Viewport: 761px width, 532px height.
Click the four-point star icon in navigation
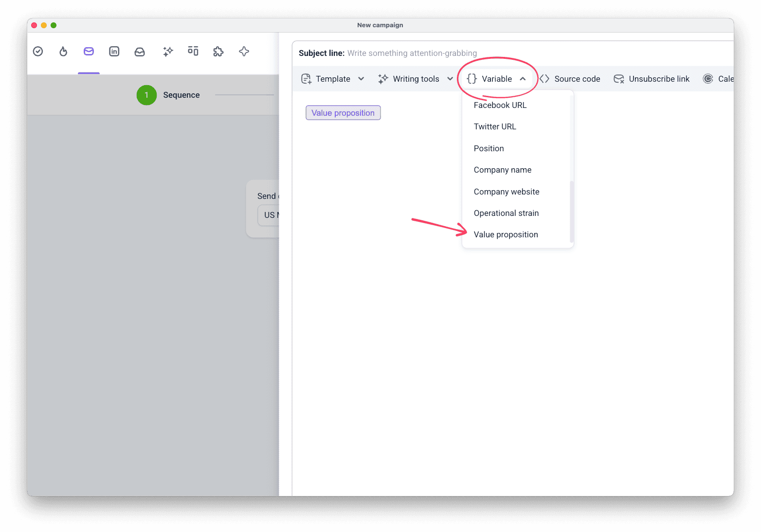[244, 52]
